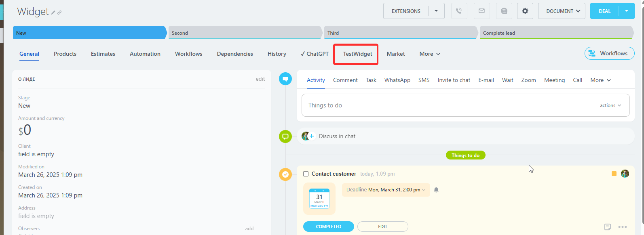Select the Task activity tab

tap(371, 80)
